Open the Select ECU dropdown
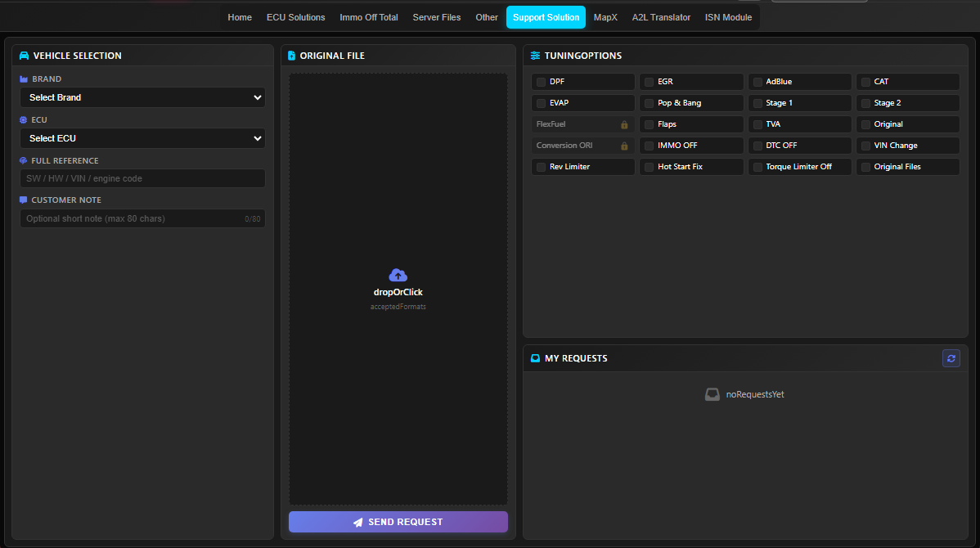The width and height of the screenshot is (980, 548). coord(142,138)
